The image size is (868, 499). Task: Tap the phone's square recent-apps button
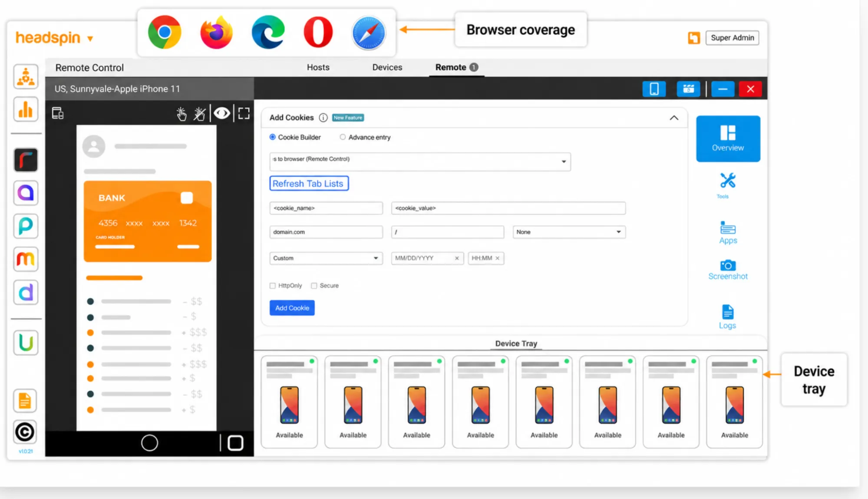(x=235, y=443)
